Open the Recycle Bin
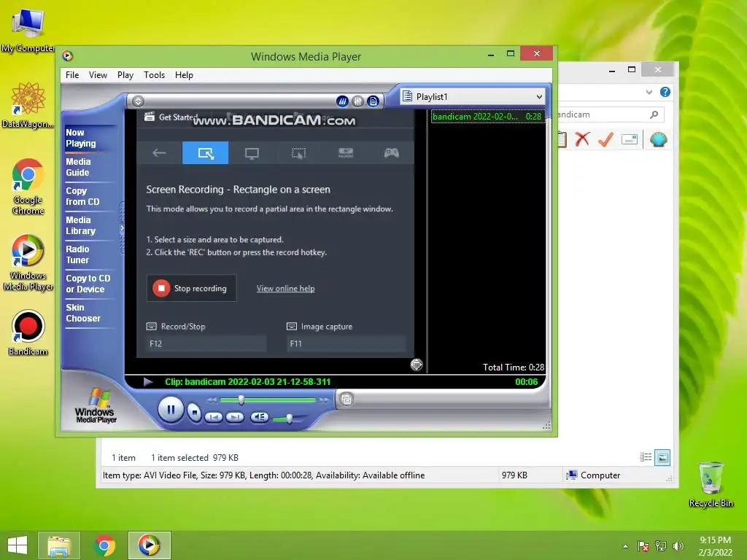 pyautogui.click(x=711, y=485)
